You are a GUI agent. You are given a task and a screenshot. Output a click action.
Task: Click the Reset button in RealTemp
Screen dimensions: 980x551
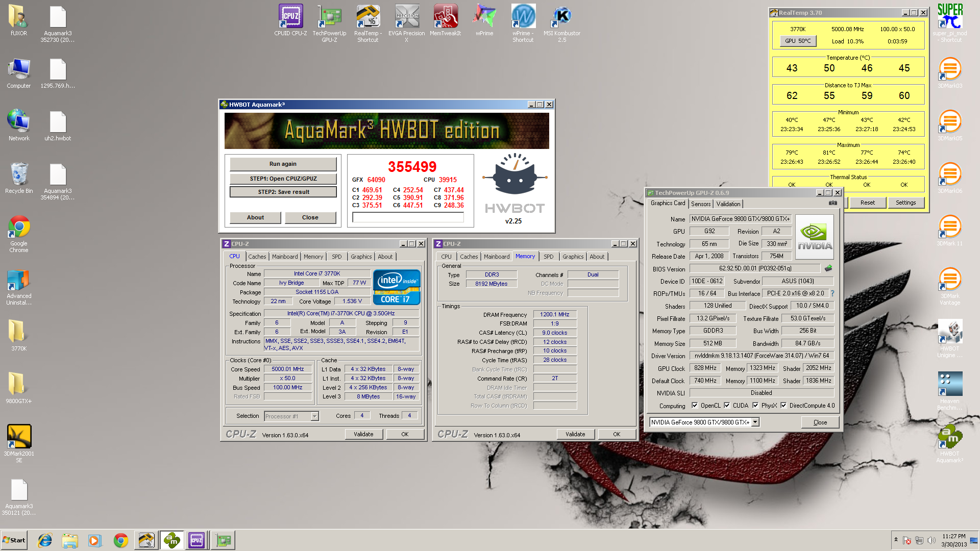pyautogui.click(x=867, y=203)
